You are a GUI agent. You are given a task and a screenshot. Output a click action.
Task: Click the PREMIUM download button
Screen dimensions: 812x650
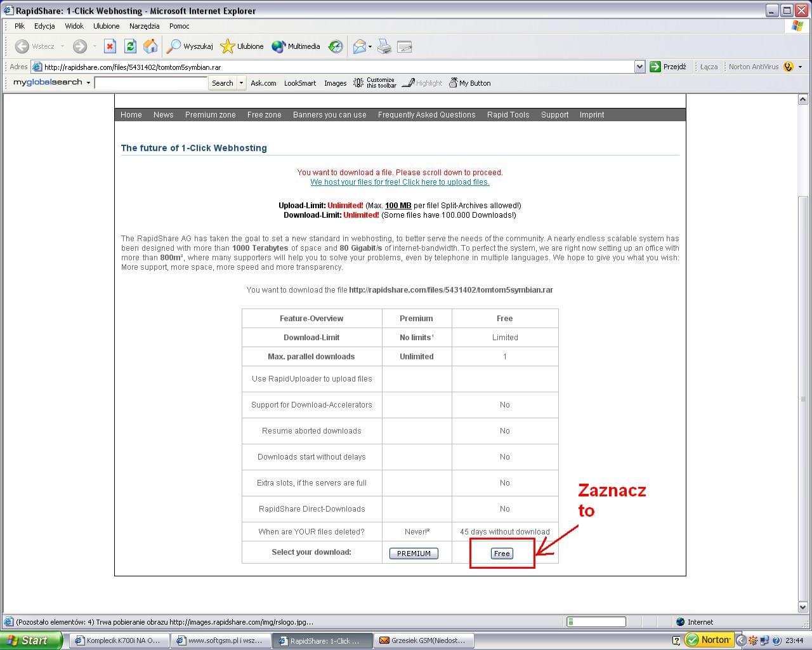(x=414, y=554)
